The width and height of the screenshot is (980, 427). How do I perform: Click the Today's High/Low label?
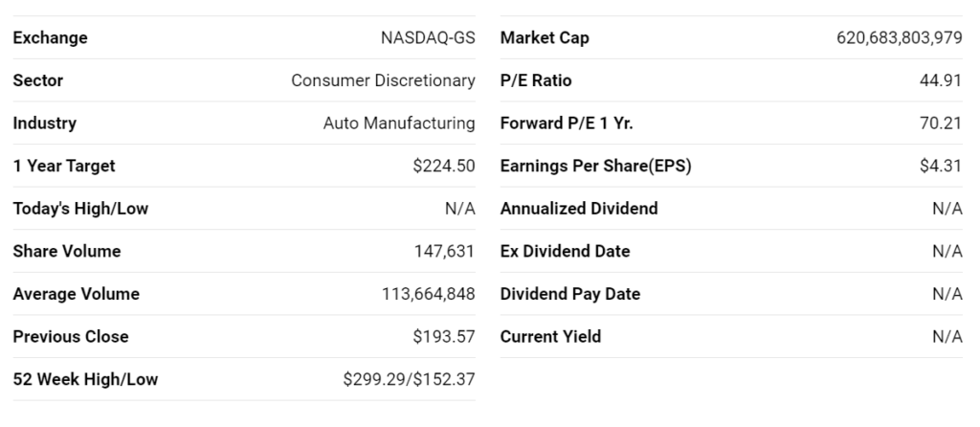[80, 209]
